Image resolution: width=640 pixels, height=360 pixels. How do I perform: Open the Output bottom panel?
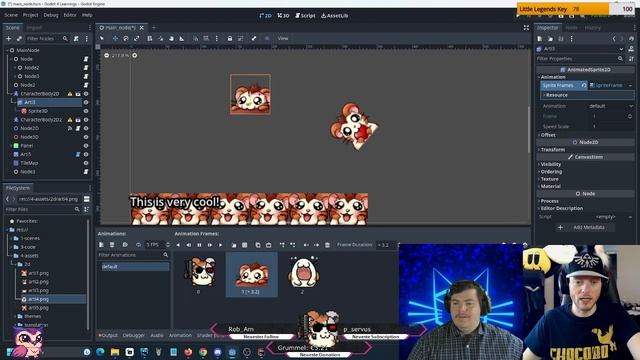coord(108,336)
